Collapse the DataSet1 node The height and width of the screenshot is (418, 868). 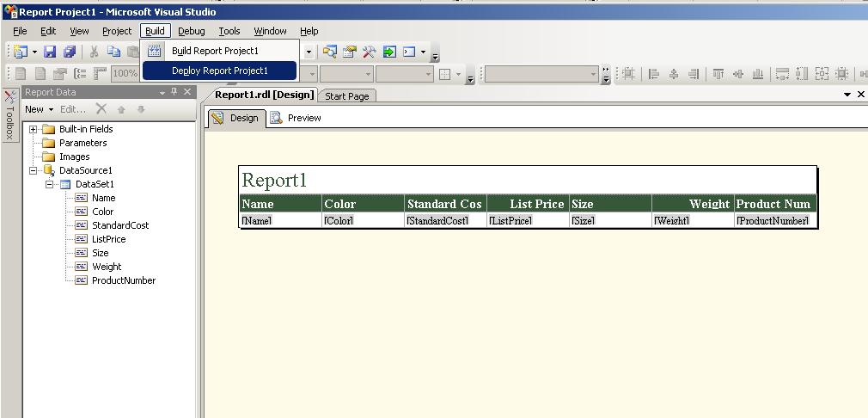pyautogui.click(x=49, y=184)
